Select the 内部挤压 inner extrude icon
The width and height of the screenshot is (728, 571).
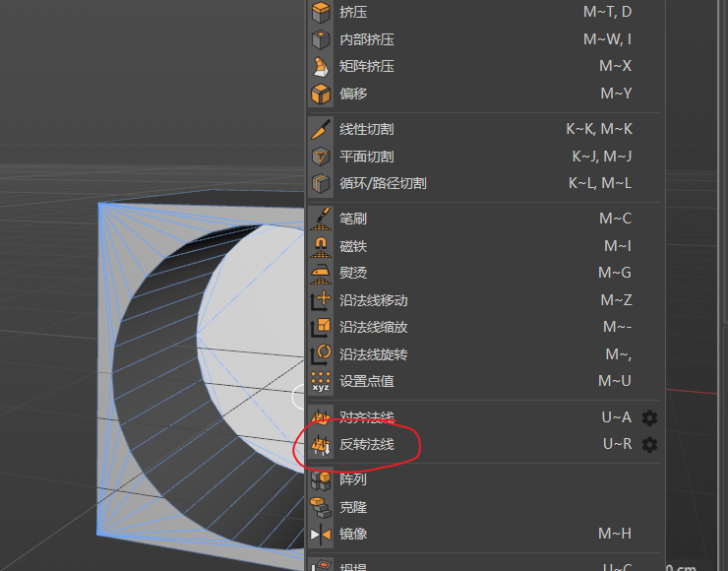[322, 40]
